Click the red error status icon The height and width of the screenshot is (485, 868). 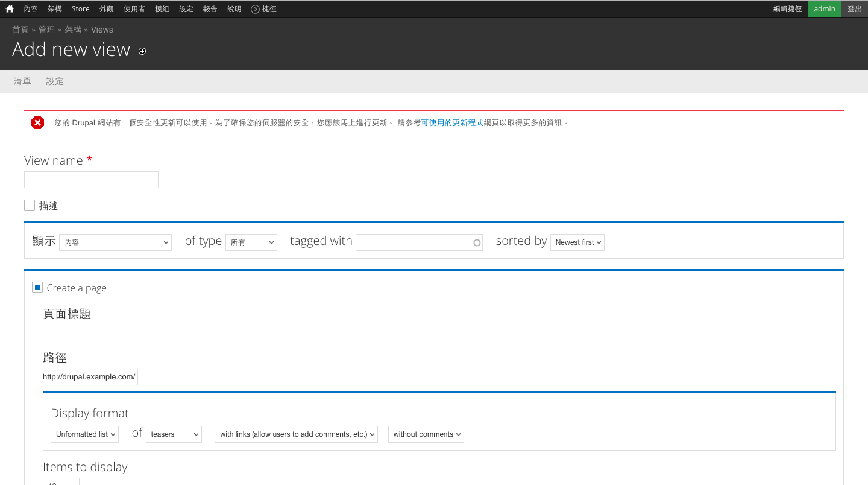(x=37, y=123)
